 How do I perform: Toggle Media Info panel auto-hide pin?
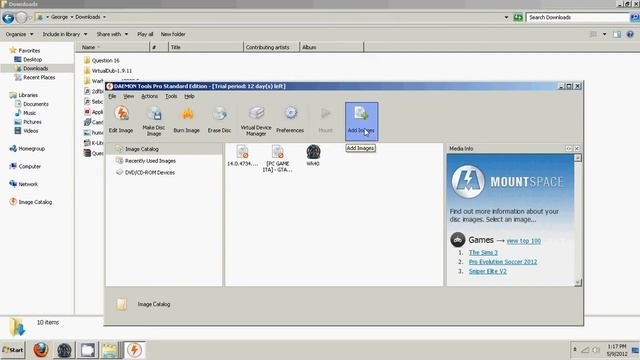tap(569, 149)
